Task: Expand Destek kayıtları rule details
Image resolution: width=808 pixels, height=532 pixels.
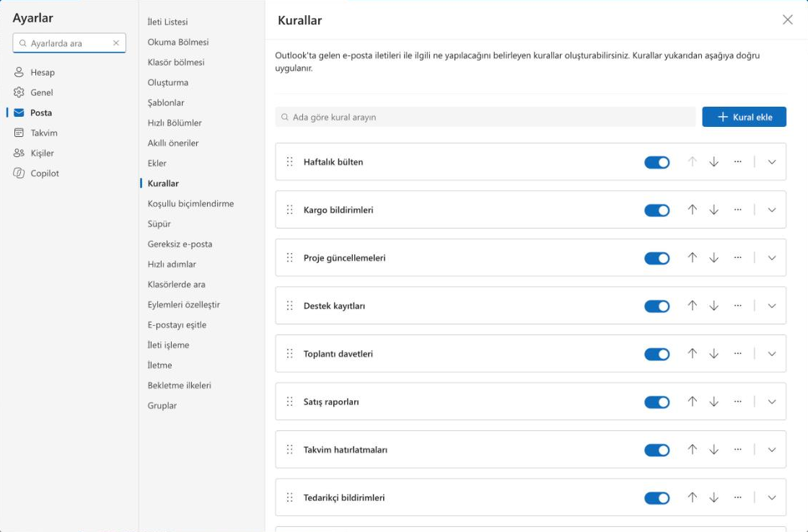Action: 771,306
